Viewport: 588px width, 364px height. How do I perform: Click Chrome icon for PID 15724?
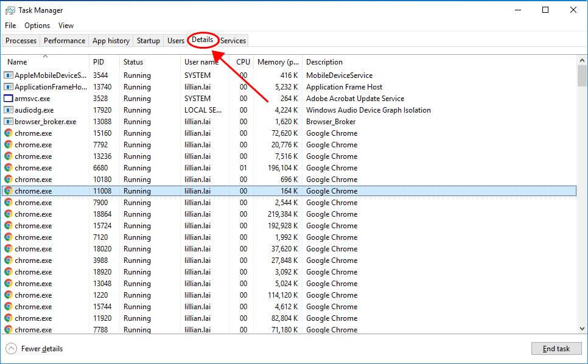pyautogui.click(x=9, y=226)
